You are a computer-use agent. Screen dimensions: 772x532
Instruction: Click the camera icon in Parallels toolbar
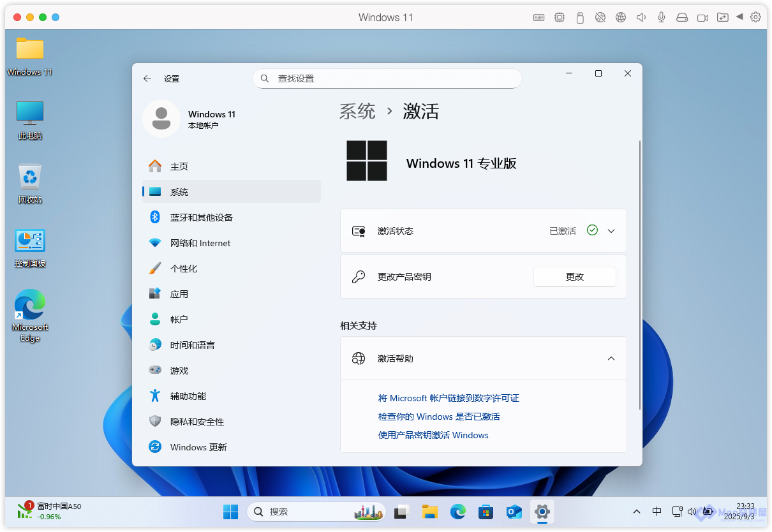click(x=702, y=17)
